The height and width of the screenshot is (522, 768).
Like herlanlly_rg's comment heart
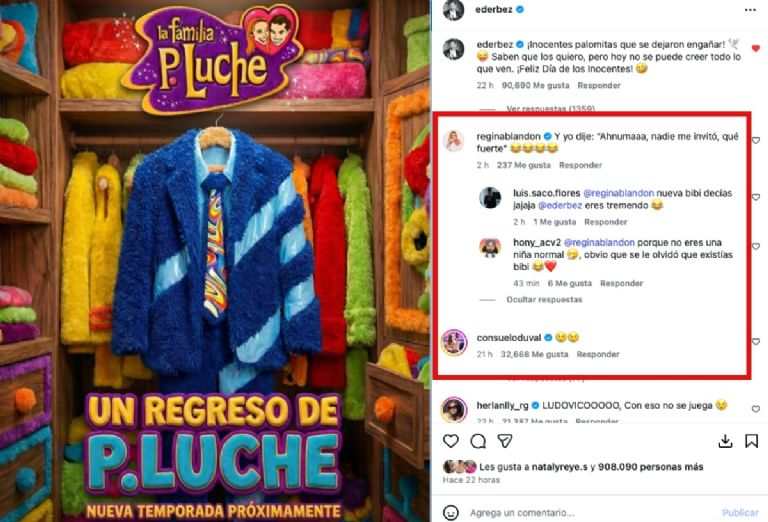[x=756, y=409]
